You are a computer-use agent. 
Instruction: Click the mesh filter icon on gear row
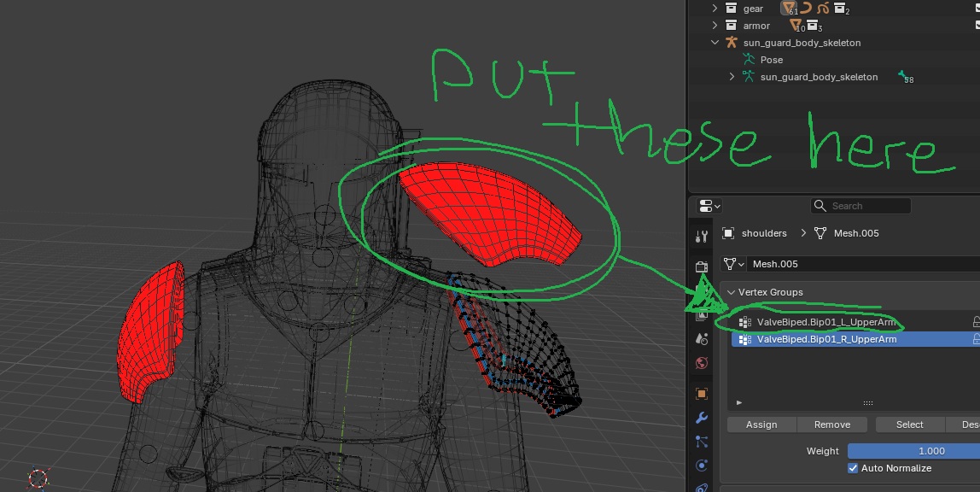[x=788, y=9]
